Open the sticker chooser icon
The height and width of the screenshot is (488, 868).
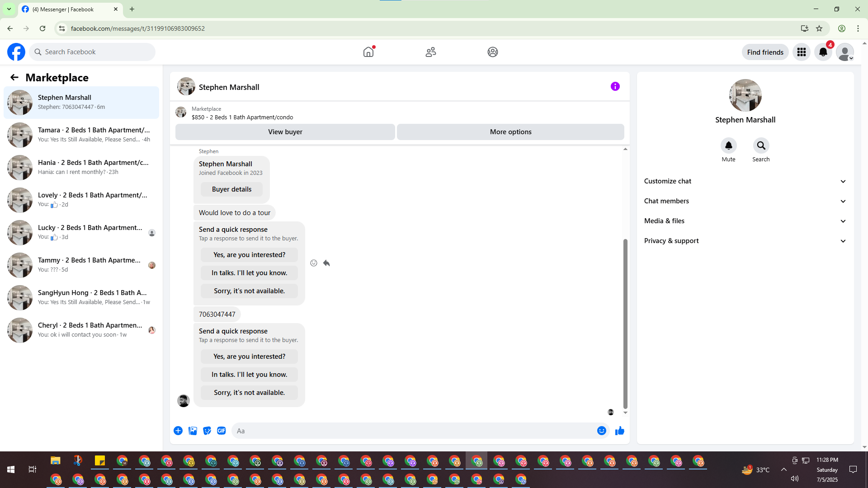click(207, 431)
